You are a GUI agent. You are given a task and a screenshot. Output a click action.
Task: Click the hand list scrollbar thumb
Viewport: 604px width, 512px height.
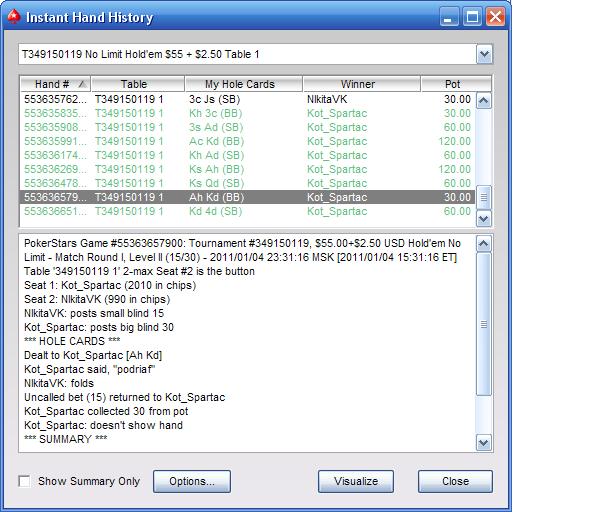pos(484,197)
